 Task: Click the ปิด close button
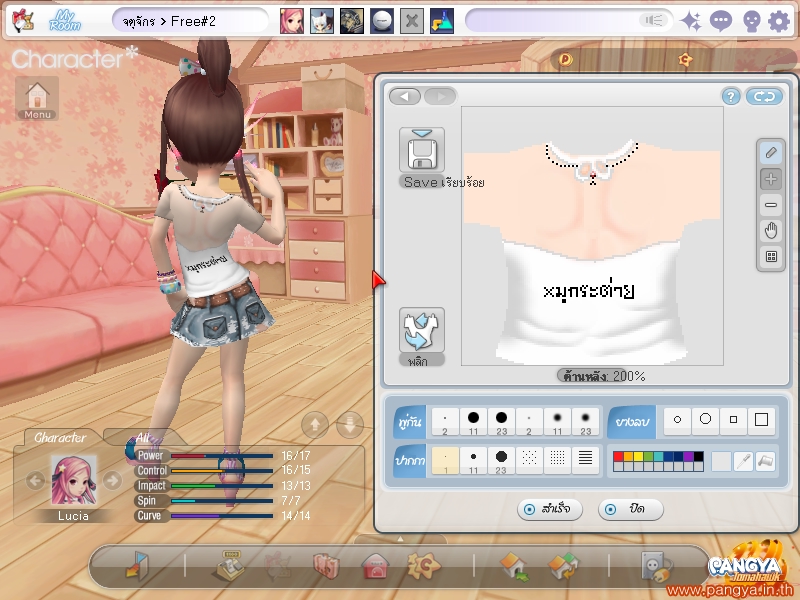click(631, 509)
